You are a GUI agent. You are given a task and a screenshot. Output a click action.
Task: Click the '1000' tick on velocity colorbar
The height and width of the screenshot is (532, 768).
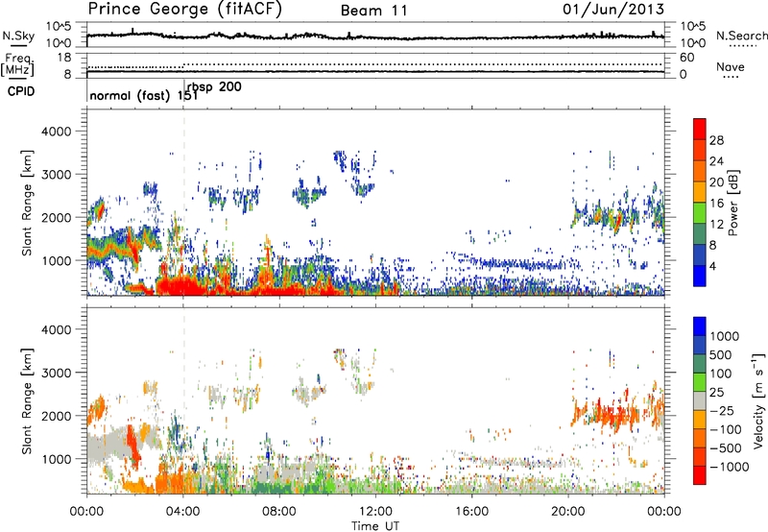[725, 336]
